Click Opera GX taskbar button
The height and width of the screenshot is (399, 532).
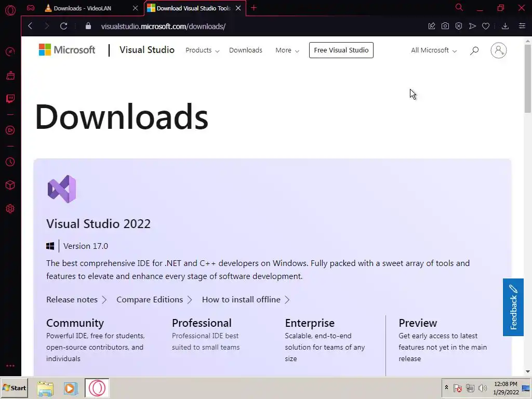(x=97, y=388)
